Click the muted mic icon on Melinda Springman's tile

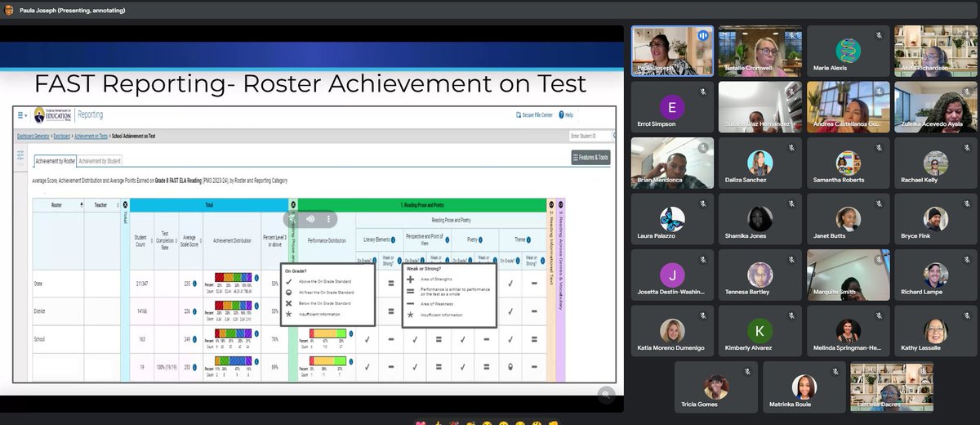879,315
